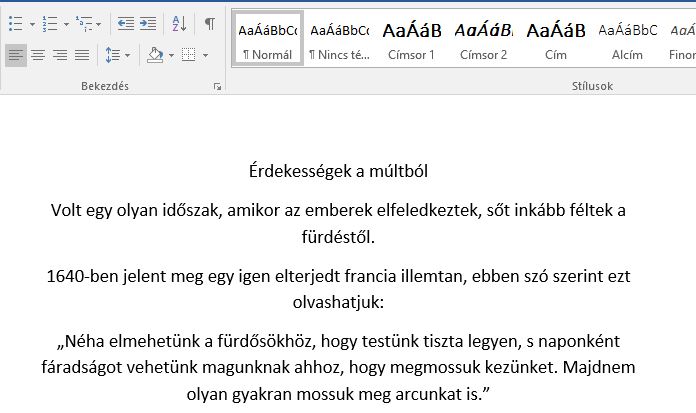Apply the Címsor 1 style

click(411, 40)
